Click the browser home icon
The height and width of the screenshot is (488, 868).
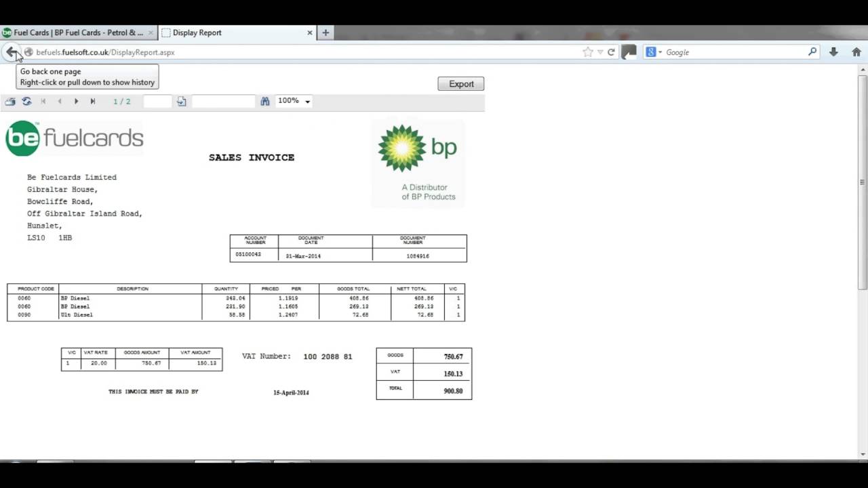[x=856, y=52]
